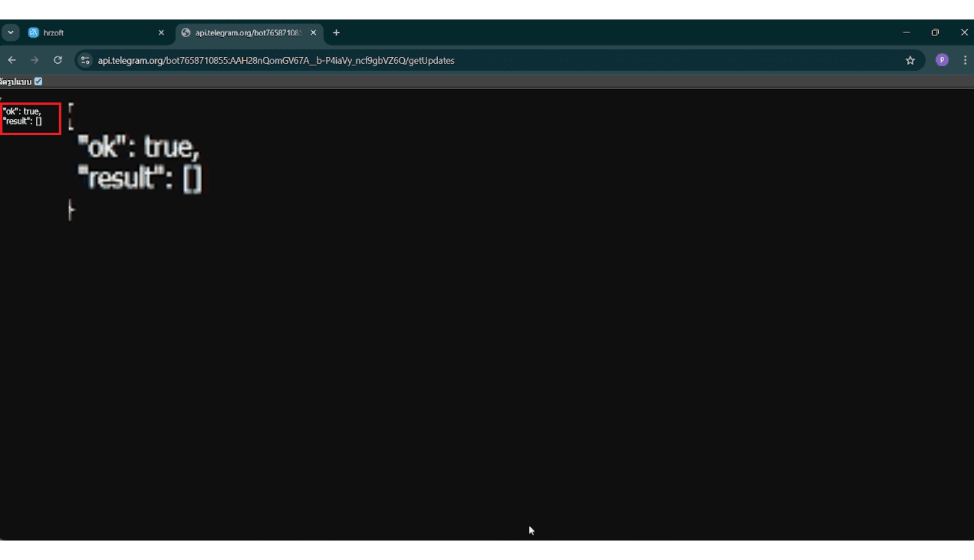The image size is (974, 560).
Task: Close the api.telegram.org tab
Action: [x=314, y=33]
